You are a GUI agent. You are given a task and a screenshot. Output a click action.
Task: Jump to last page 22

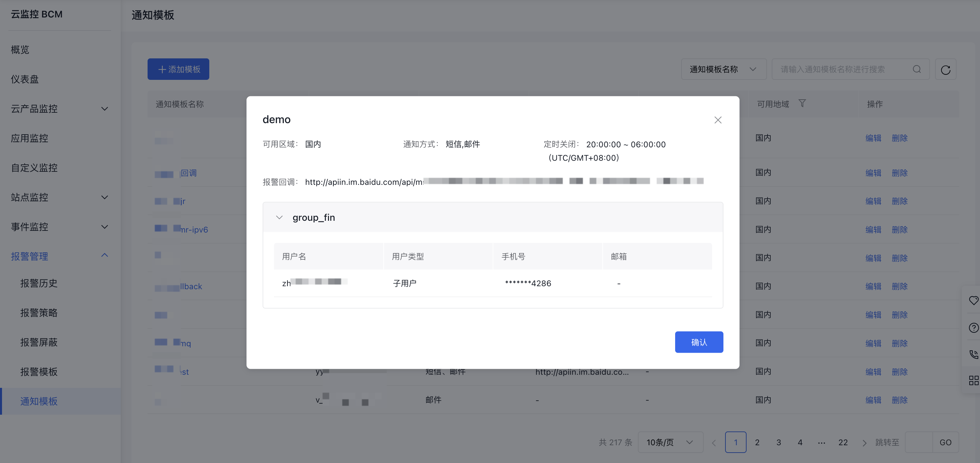pyautogui.click(x=843, y=443)
